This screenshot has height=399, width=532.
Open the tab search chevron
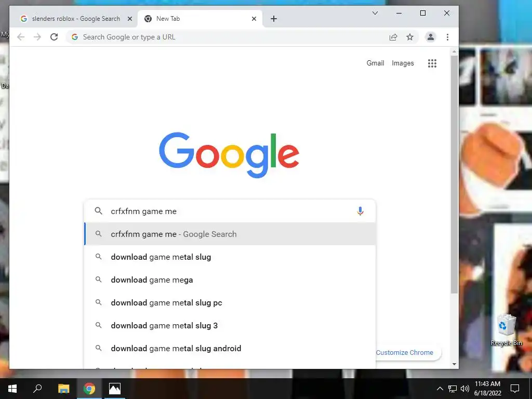tap(375, 13)
